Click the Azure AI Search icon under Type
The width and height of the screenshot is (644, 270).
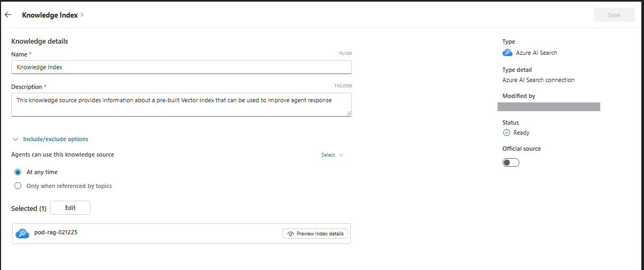507,53
